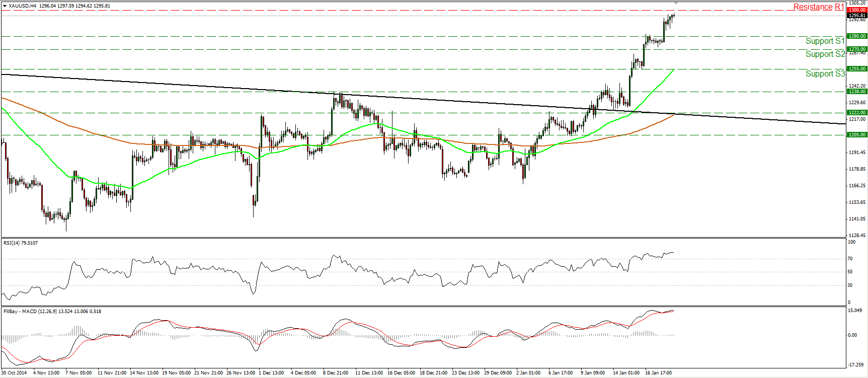Click the green 1255.00 price tag

[857, 68]
